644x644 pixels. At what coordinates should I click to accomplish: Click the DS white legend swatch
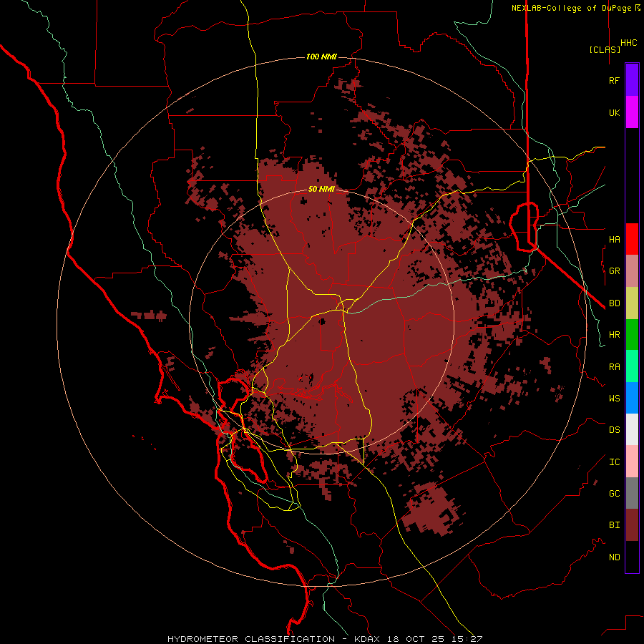(632, 429)
